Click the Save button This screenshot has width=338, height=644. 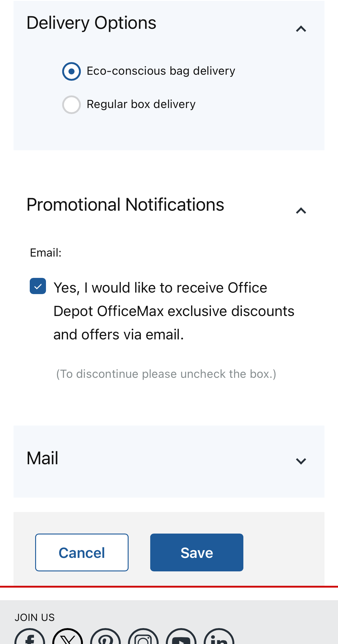point(196,552)
